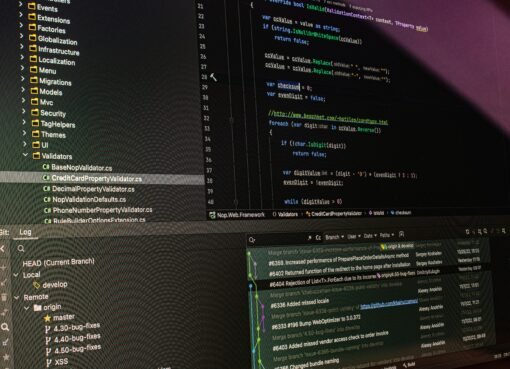Collapse the origin node chevron
Screen dimensions: 510x369
pos(27,308)
